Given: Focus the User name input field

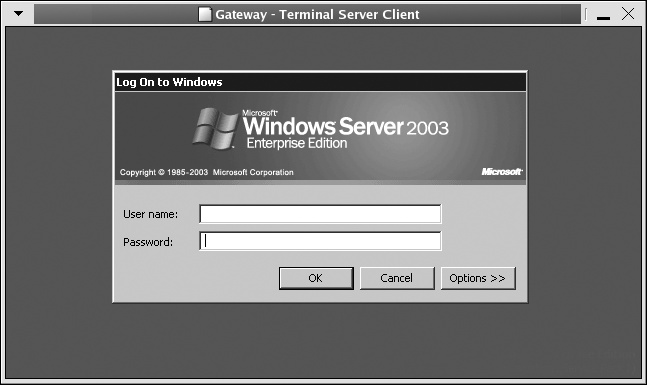Looking at the screenshot, I should pos(320,214).
